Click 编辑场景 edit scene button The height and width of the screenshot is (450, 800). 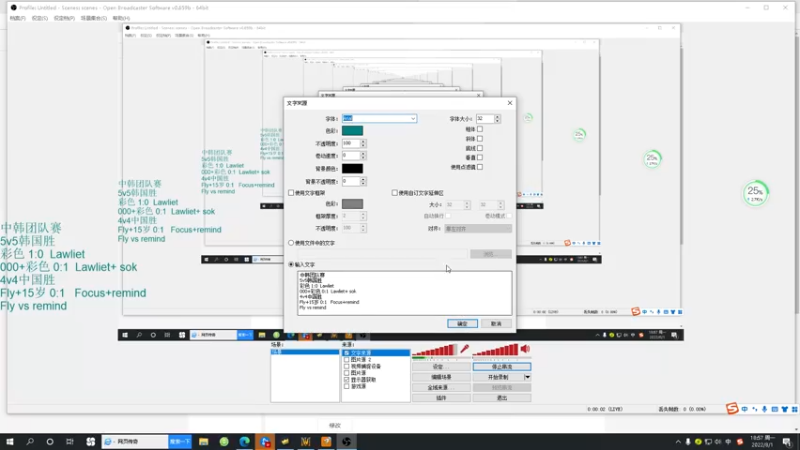[441, 377]
